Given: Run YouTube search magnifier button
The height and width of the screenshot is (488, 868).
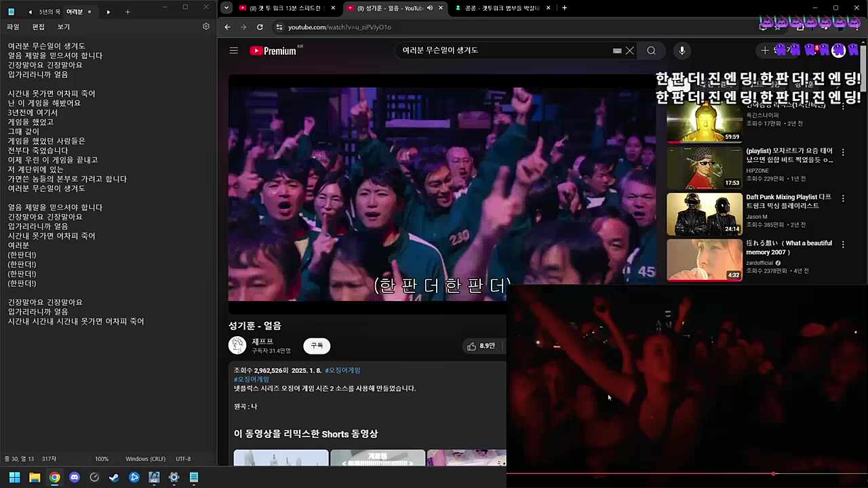Looking at the screenshot, I should click(651, 50).
